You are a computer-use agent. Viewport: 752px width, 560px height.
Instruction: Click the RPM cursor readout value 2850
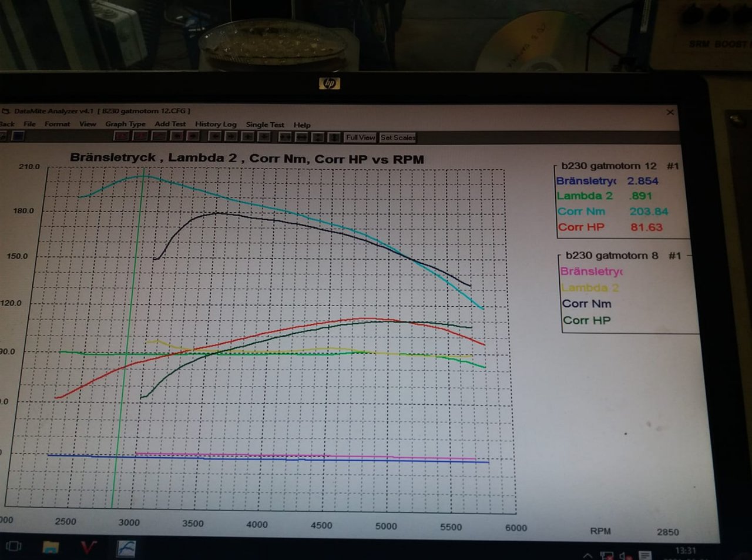pos(668,532)
